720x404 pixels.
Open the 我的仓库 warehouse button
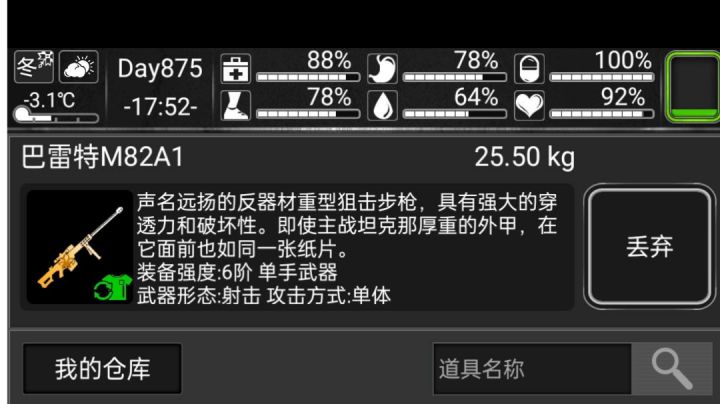click(102, 369)
